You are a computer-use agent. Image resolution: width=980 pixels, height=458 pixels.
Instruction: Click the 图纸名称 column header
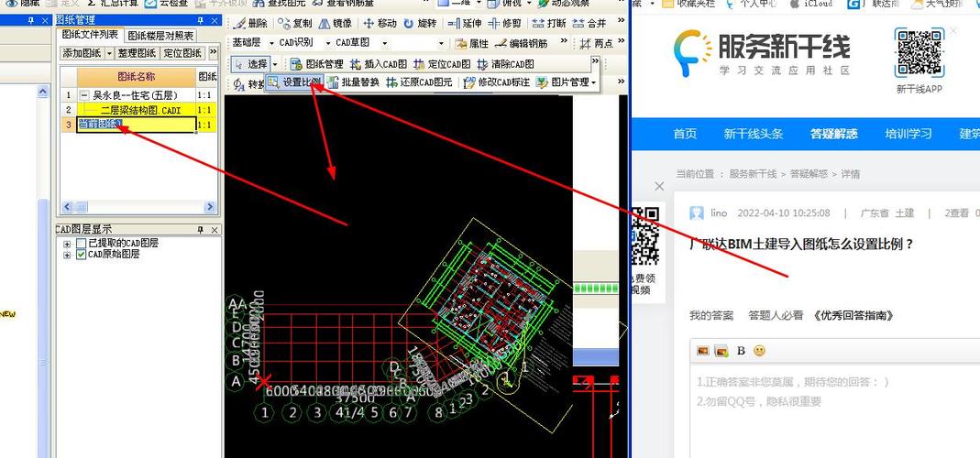[137, 77]
